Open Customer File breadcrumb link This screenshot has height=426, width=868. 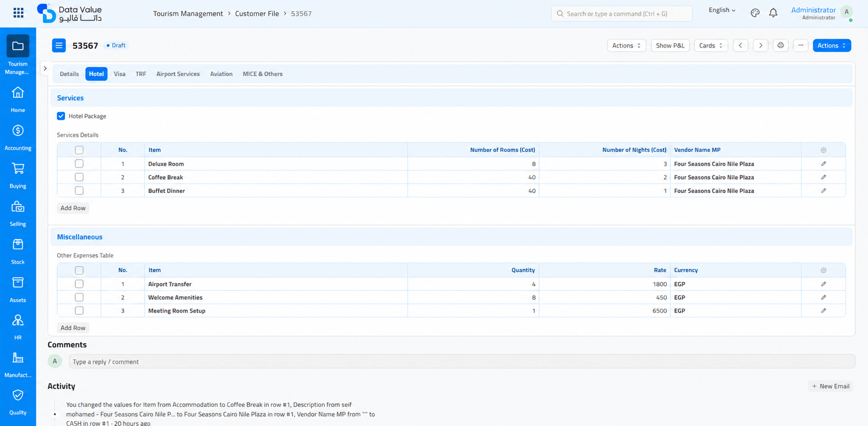(x=257, y=14)
